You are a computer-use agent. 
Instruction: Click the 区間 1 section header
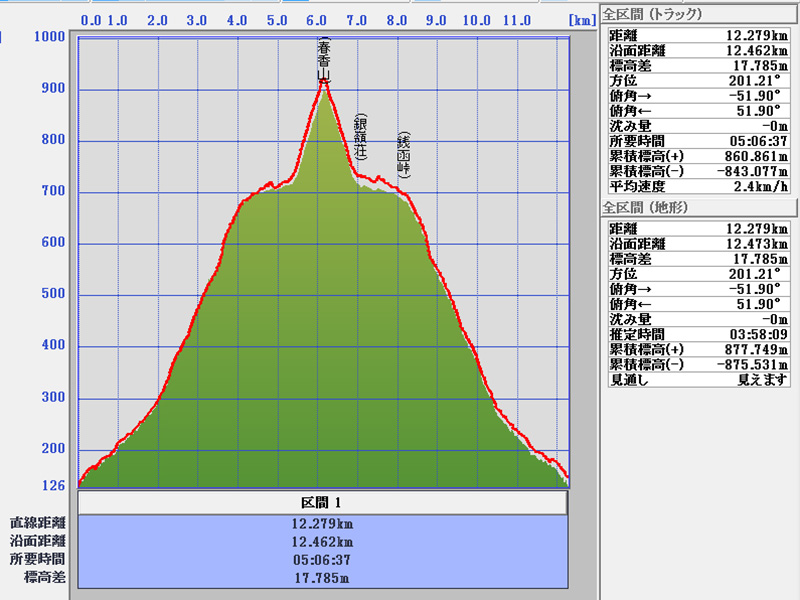pyautogui.click(x=322, y=502)
